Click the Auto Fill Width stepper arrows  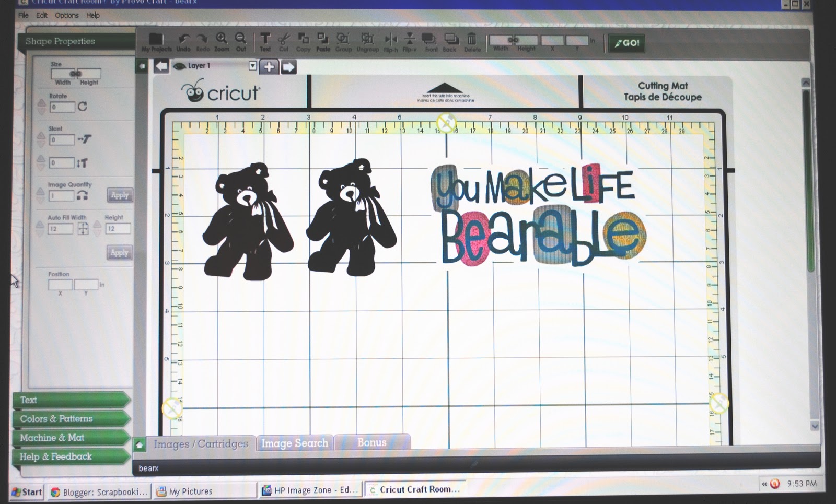tap(40, 228)
